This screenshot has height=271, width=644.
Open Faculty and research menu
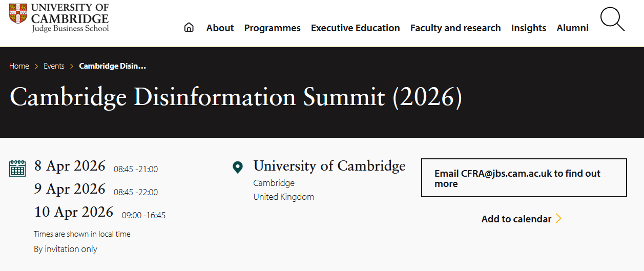point(455,28)
